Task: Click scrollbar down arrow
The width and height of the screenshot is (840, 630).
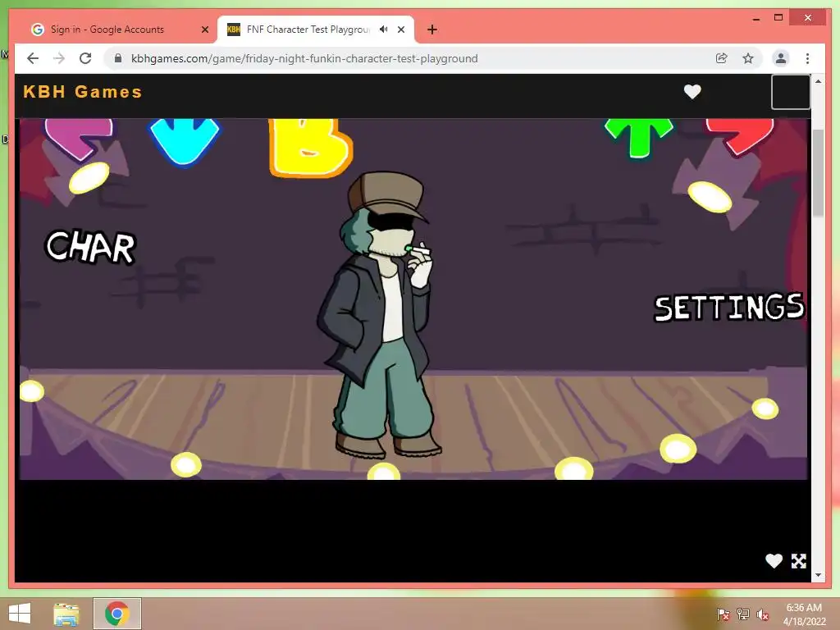Action: click(x=818, y=575)
